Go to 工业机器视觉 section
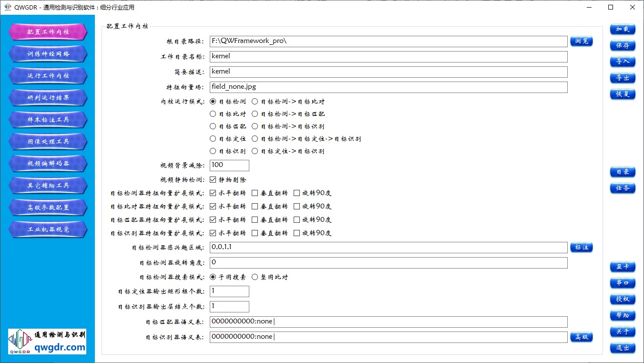The image size is (644, 363). (48, 229)
